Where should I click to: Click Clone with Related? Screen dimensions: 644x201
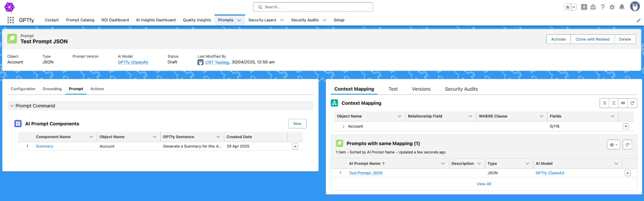pos(592,39)
